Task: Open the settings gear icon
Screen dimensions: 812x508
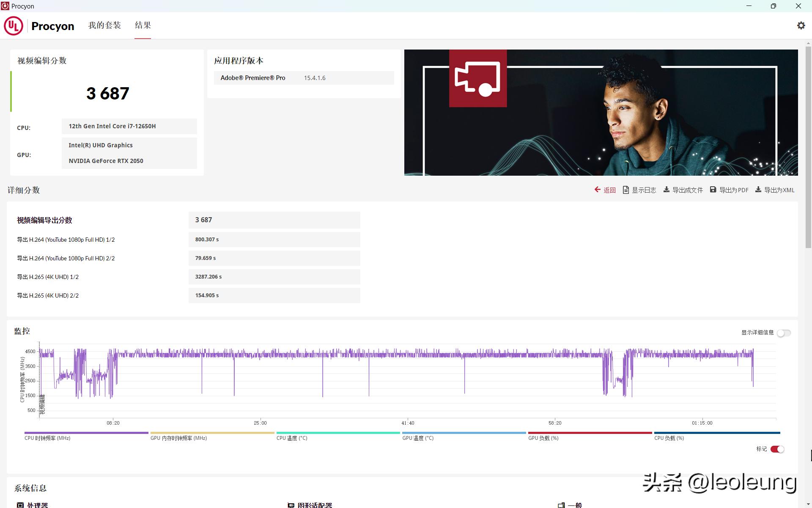Action: pyautogui.click(x=801, y=25)
